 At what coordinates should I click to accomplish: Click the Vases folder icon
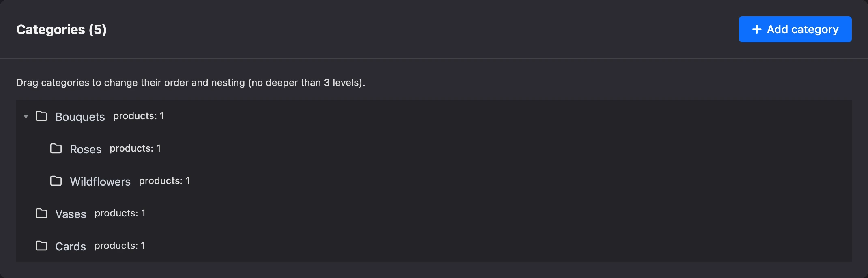tap(41, 214)
